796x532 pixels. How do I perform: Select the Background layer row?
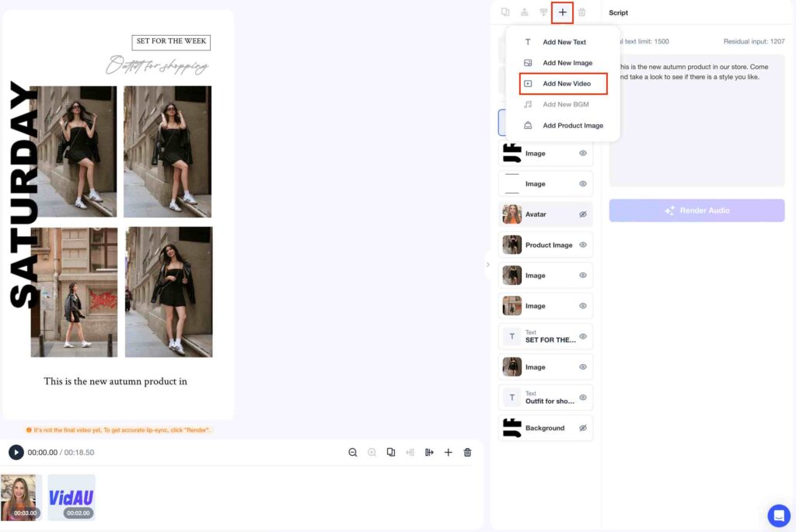[x=545, y=427]
